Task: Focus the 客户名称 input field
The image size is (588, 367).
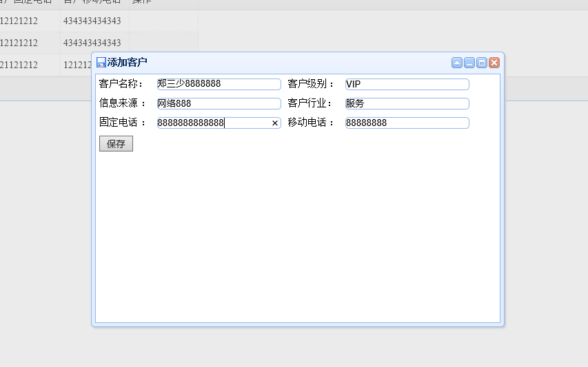Action: coord(219,84)
